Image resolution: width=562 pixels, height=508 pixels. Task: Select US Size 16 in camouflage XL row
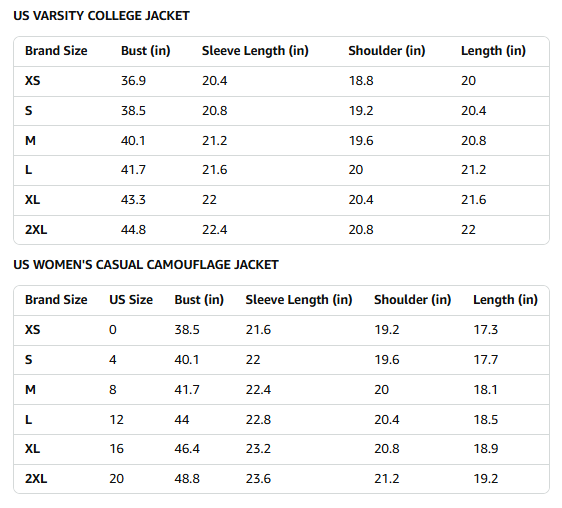click(116, 448)
